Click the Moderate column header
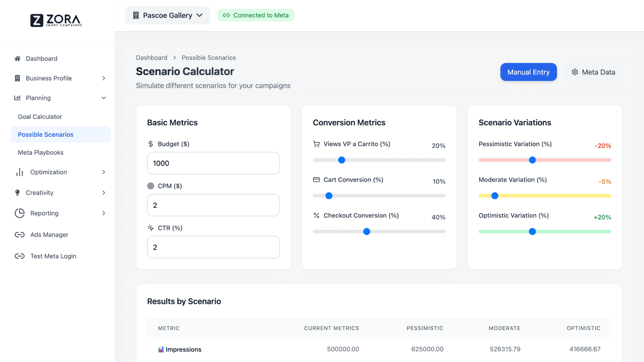 point(504,328)
